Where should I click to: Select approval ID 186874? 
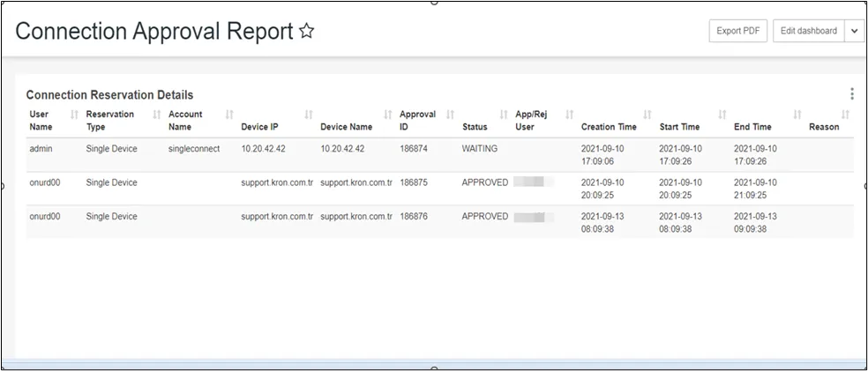pos(414,149)
